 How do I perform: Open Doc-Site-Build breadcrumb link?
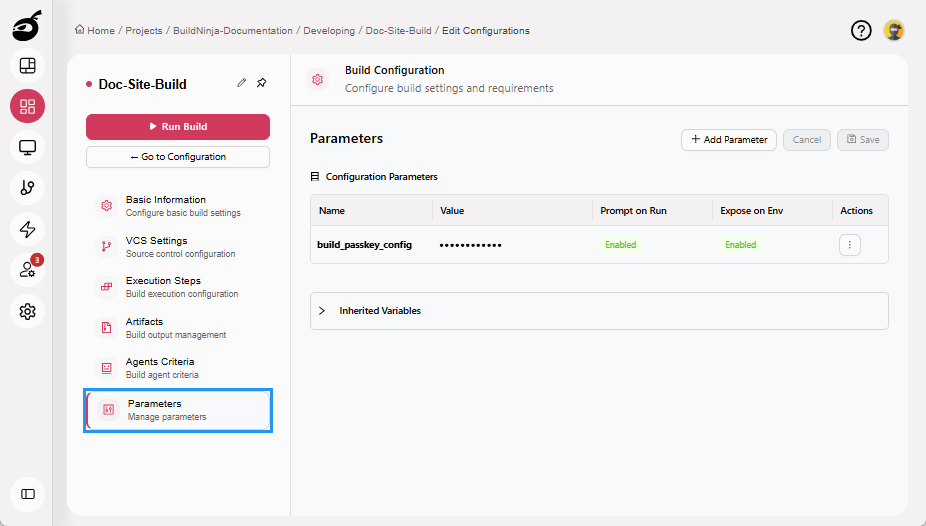[399, 30]
